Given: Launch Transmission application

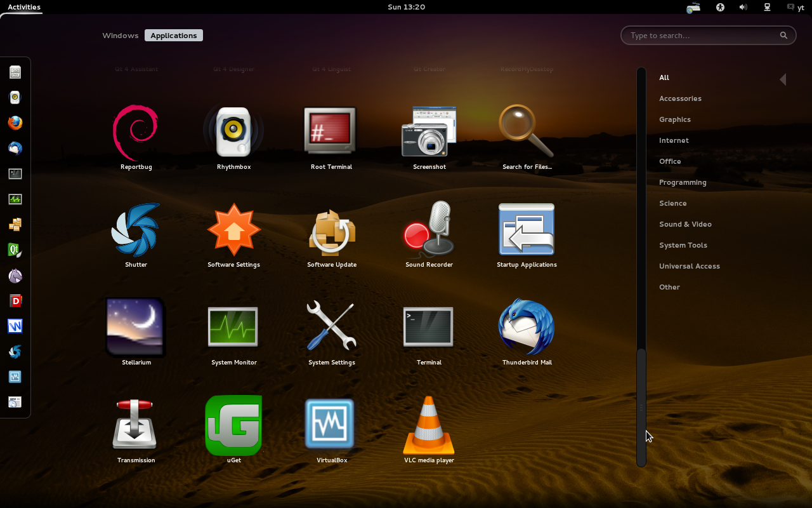Looking at the screenshot, I should tap(136, 431).
